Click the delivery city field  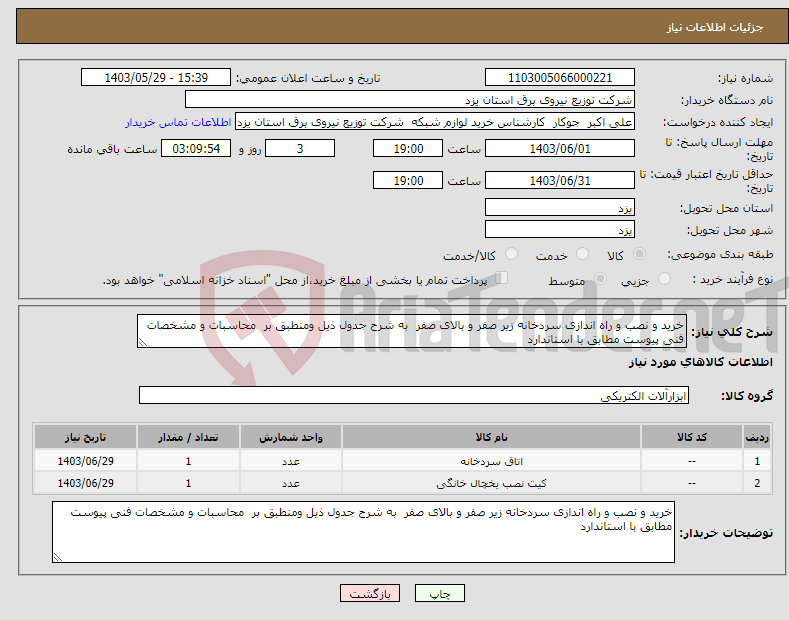click(560, 229)
